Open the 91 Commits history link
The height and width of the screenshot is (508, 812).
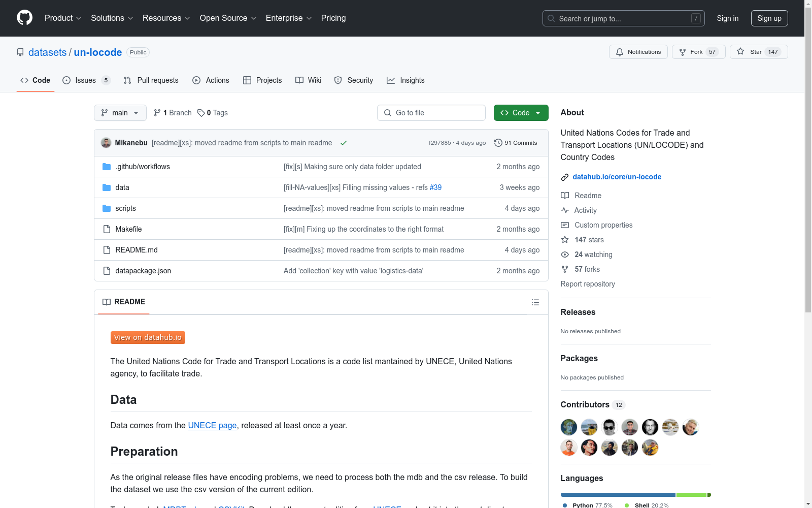pos(516,143)
